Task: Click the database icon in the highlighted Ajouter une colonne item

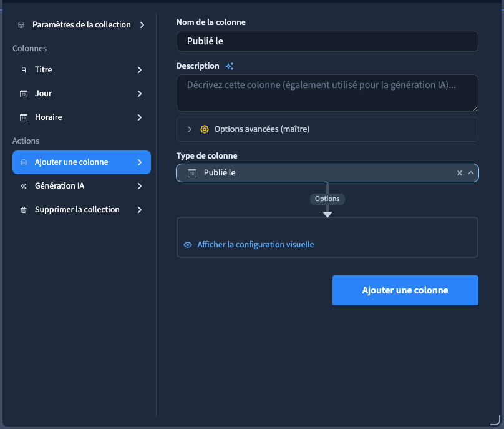Action: pos(24,162)
